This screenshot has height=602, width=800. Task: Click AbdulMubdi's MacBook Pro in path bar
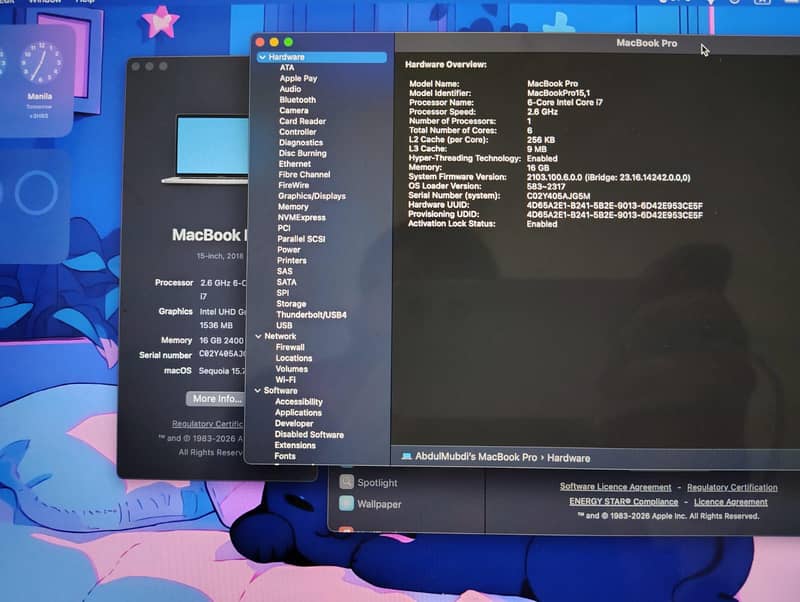point(476,457)
